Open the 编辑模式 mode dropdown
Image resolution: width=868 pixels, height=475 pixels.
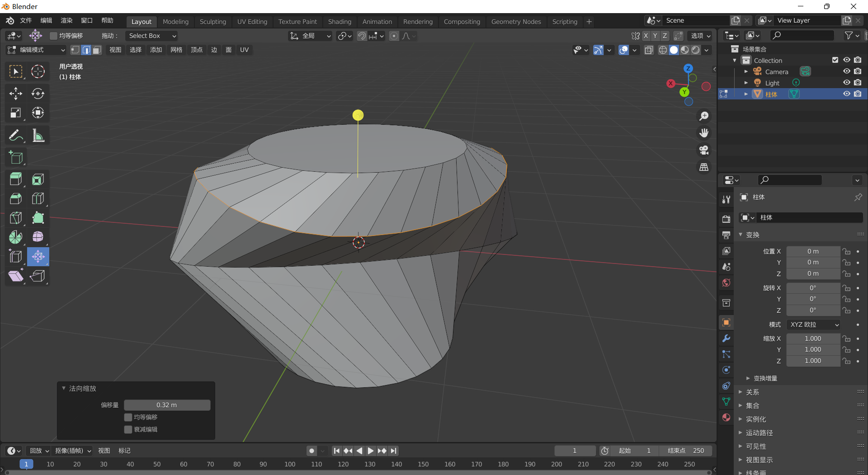(x=36, y=50)
